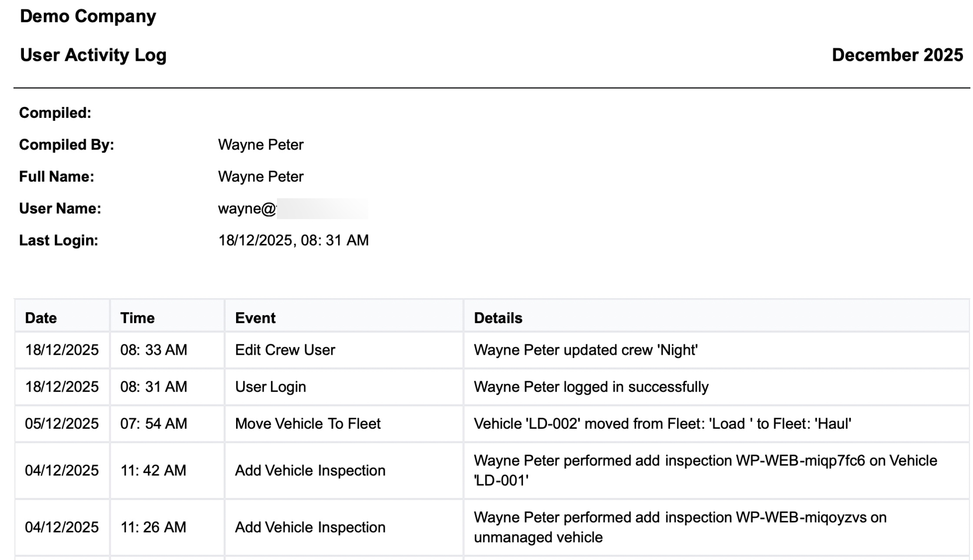Click the December 2025 report date

897,55
